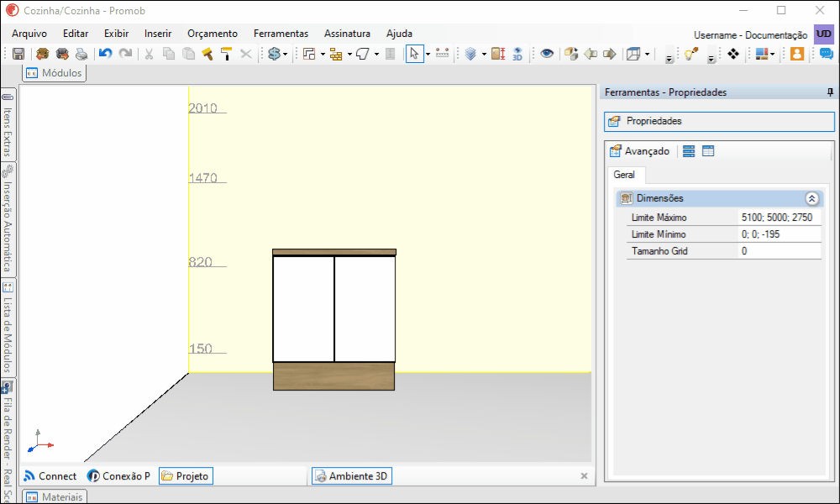
Task: Open the lighting bulb tool
Action: click(691, 54)
